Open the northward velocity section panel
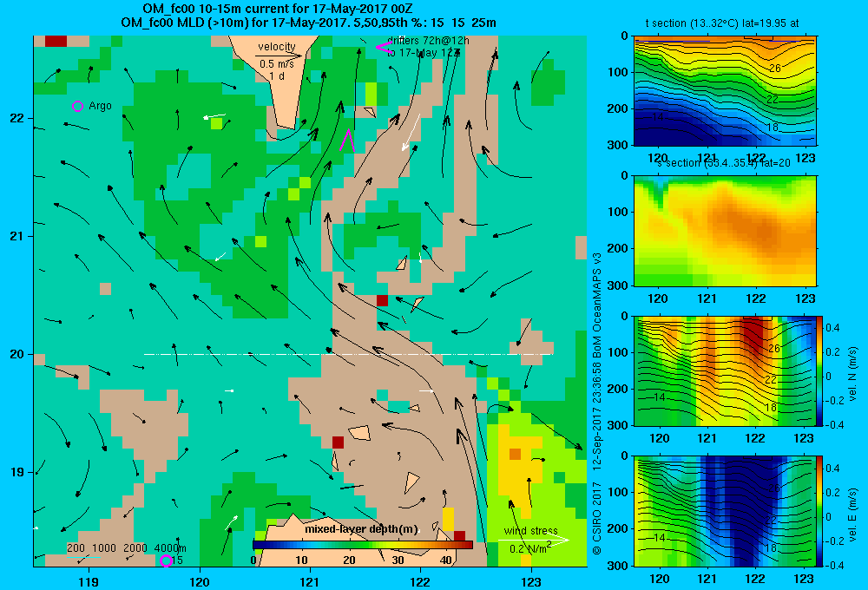Viewport: 868px width, 590px height. click(x=725, y=370)
